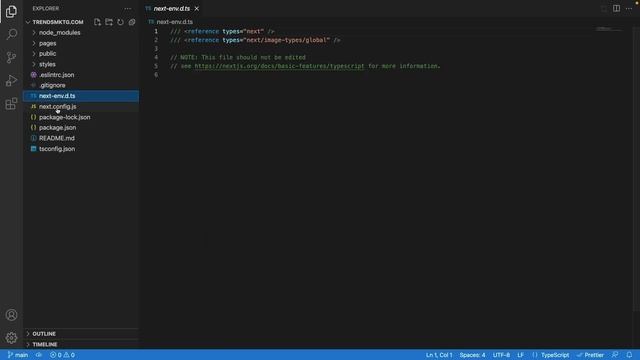Viewport: 640px width, 360px height.
Task: Expand the pages folder
Action: (x=81, y=43)
